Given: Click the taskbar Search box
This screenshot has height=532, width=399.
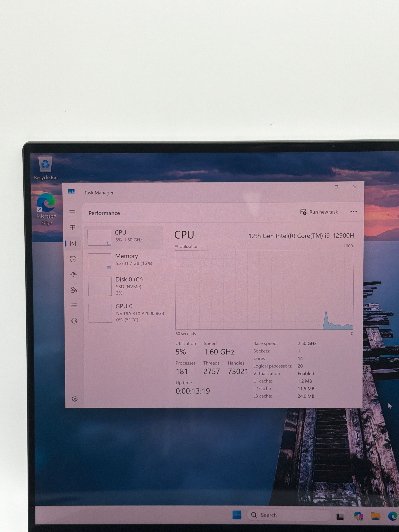Looking at the screenshot, I should tap(289, 515).
